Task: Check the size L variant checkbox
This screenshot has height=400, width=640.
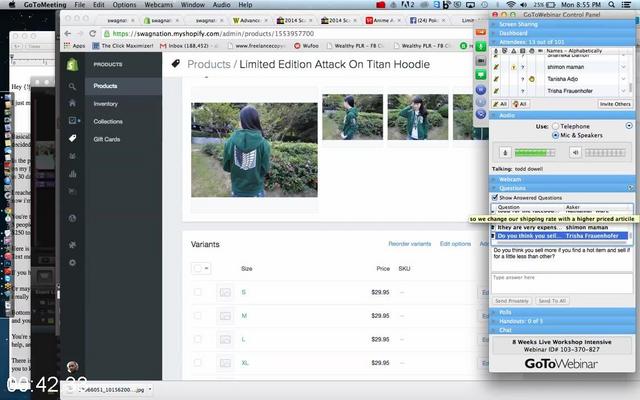Action: (x=198, y=339)
